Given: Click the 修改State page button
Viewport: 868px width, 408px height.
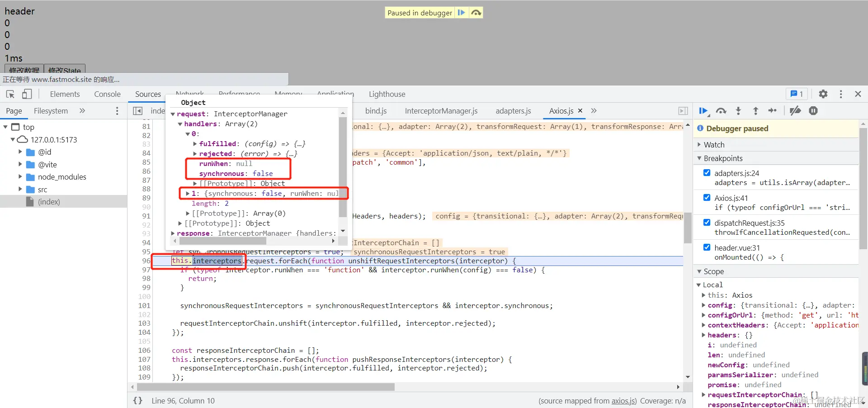Looking at the screenshot, I should [65, 69].
